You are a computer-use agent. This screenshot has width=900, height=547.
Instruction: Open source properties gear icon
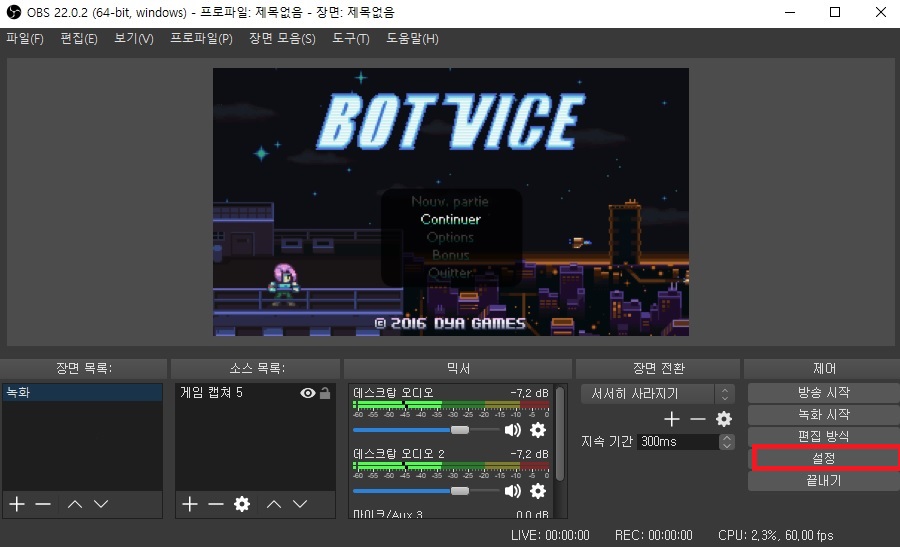(x=242, y=504)
